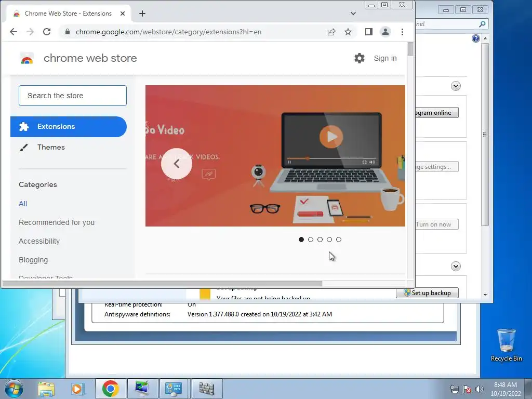Select first carousel dot

(x=301, y=240)
